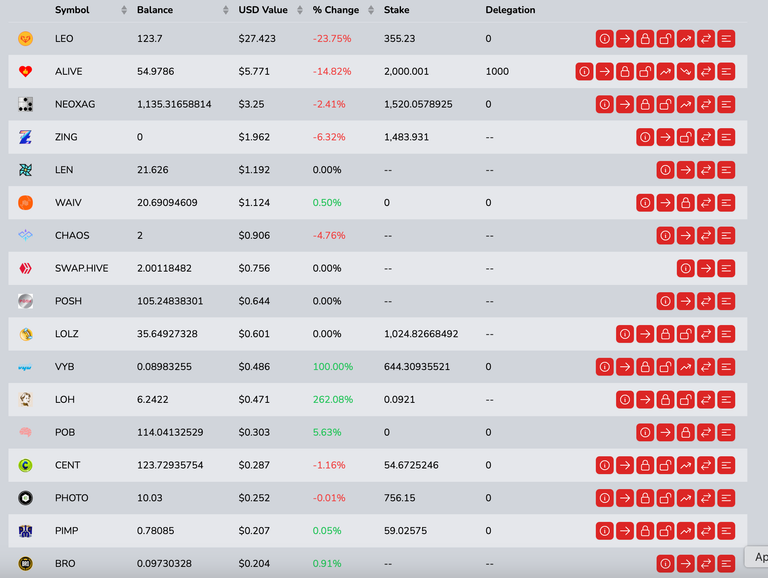Sort table by the Symbol column arrows
Viewport: 768px width, 578px height.
124,10
